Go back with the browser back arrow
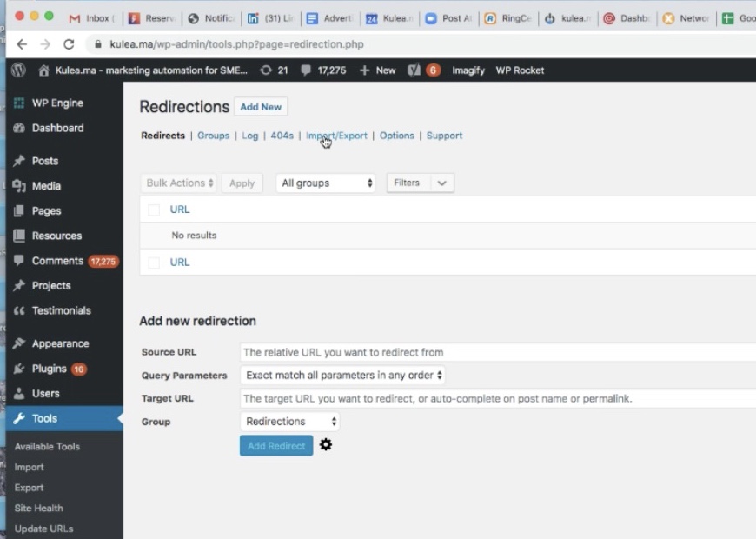 [x=22, y=44]
